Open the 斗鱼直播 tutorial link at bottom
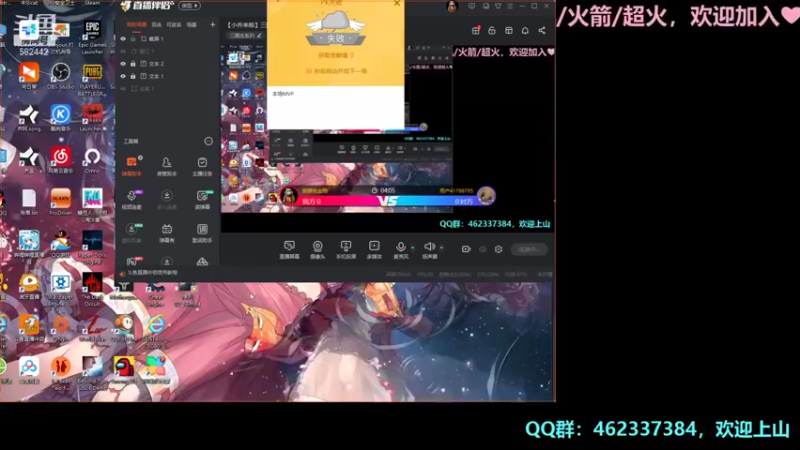Screen dimensions: 800x450 pyautogui.click(x=153, y=273)
